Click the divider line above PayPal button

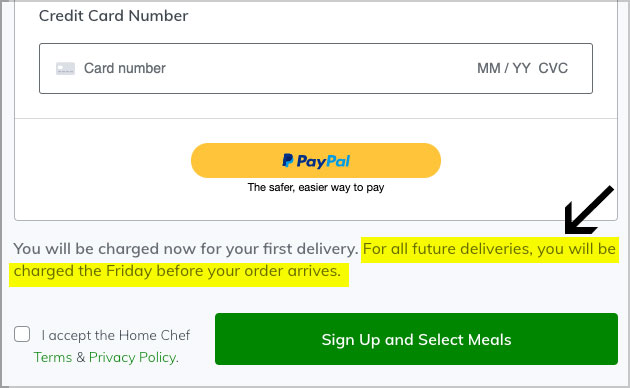coord(316,118)
